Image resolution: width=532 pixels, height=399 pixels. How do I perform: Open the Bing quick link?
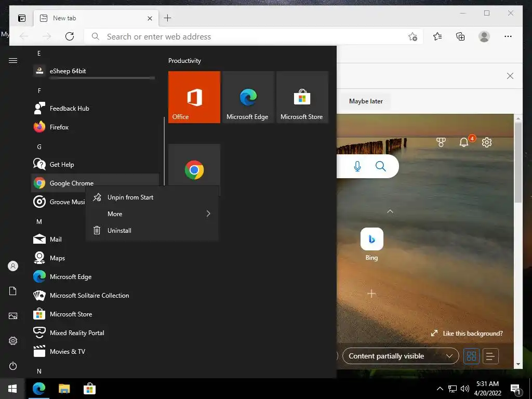372,244
